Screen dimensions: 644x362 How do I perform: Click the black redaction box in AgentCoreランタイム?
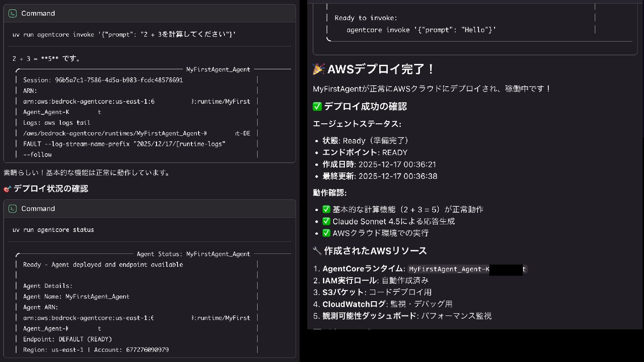(x=506, y=269)
